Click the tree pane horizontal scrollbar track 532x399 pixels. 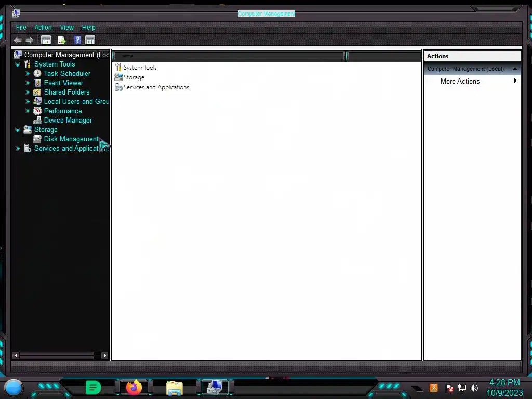pos(60,355)
